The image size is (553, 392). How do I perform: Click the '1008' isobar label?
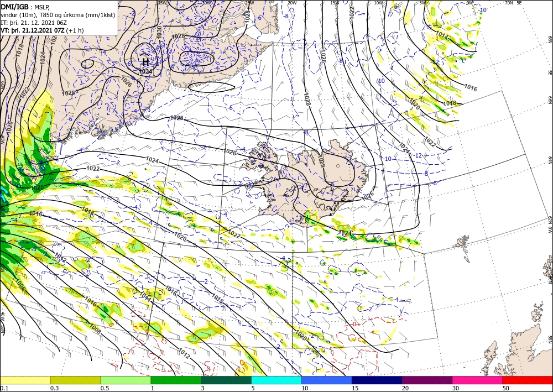(x=96, y=328)
